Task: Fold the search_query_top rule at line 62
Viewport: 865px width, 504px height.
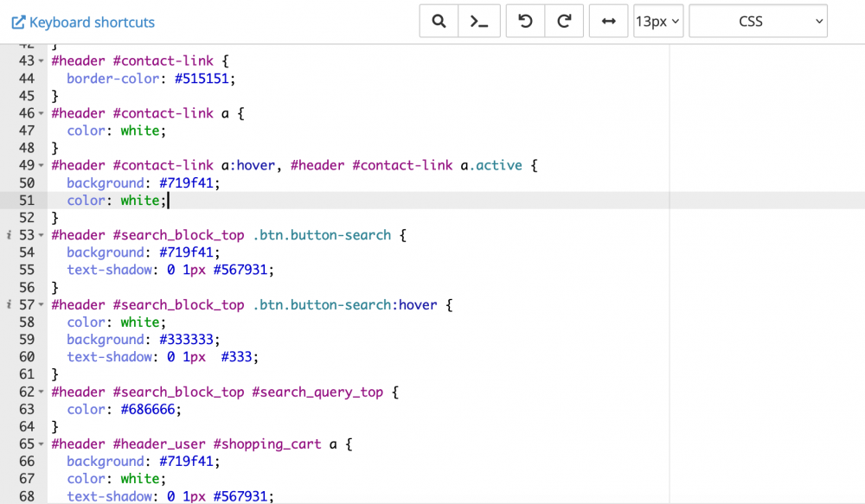Action: 42,392
